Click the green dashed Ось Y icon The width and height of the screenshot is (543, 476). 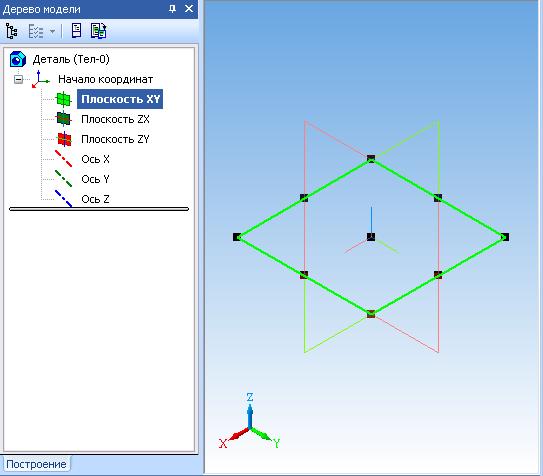tap(63, 179)
